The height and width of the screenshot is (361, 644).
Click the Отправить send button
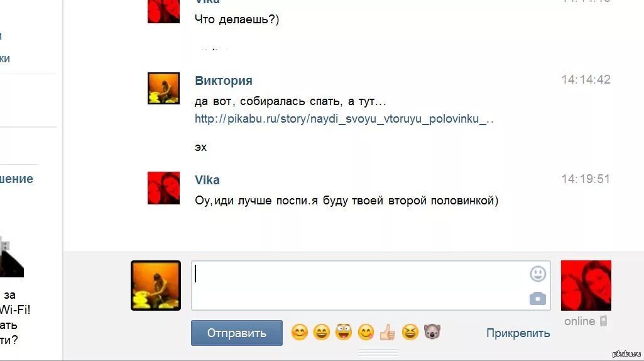[237, 333]
